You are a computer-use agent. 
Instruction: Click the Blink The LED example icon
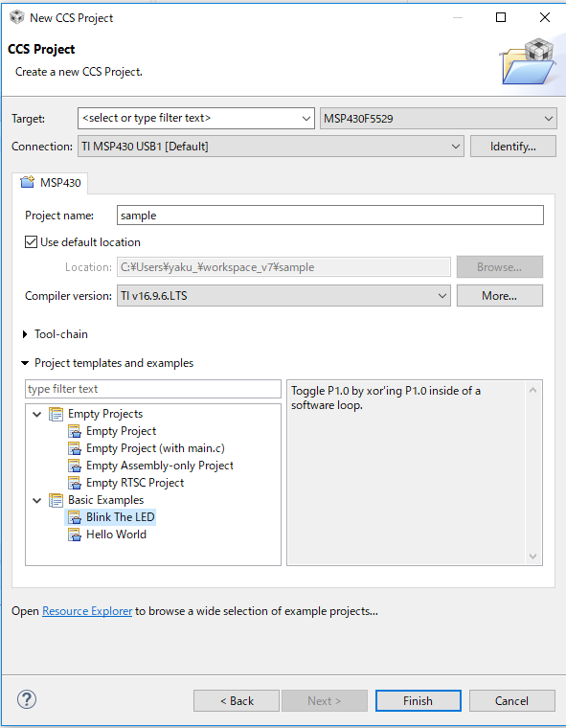pyautogui.click(x=75, y=517)
